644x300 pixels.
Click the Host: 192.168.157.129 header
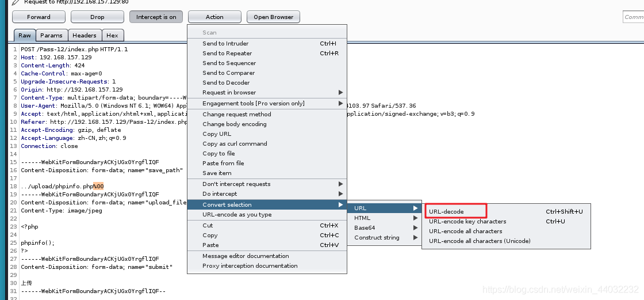[56, 58]
